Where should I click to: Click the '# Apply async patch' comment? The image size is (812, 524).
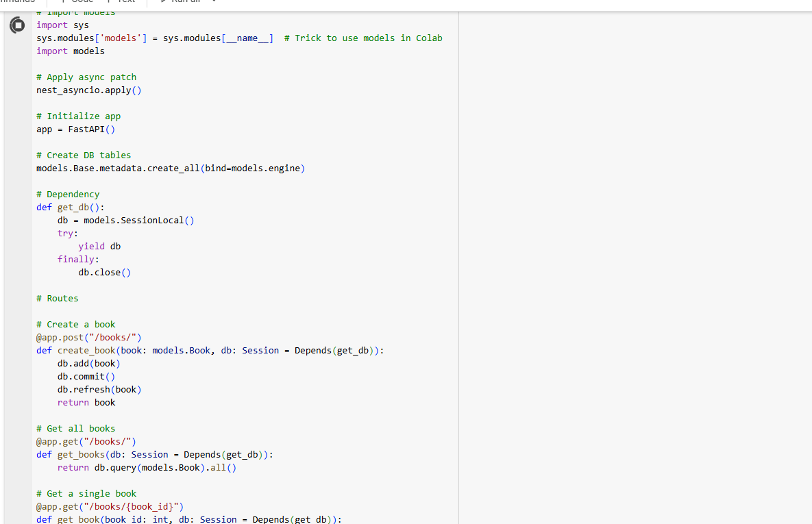tap(86, 77)
